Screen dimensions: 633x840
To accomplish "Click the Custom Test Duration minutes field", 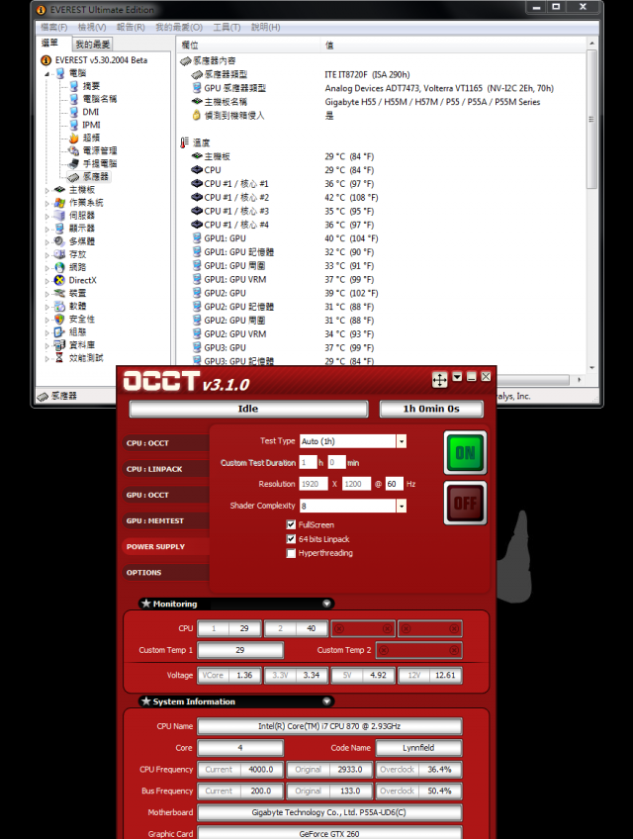I will (336, 462).
